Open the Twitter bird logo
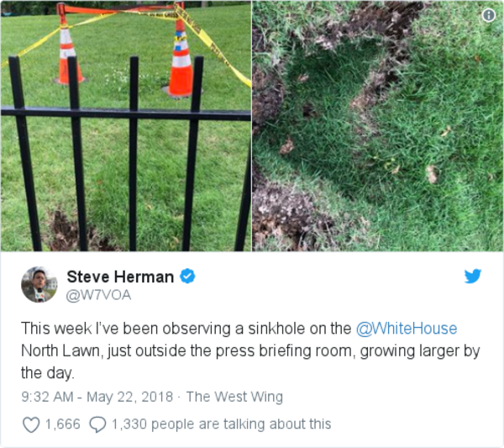 pos(472,277)
